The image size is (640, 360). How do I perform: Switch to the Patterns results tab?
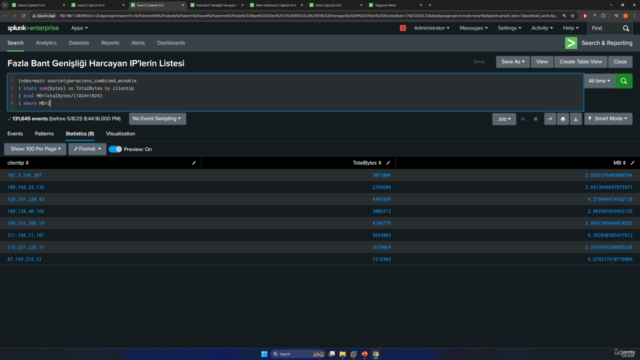(44, 133)
